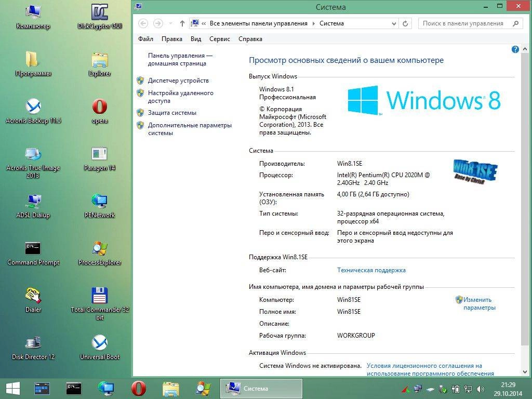
Task: Open the taskbar File Explorer folder
Action: 170,389
